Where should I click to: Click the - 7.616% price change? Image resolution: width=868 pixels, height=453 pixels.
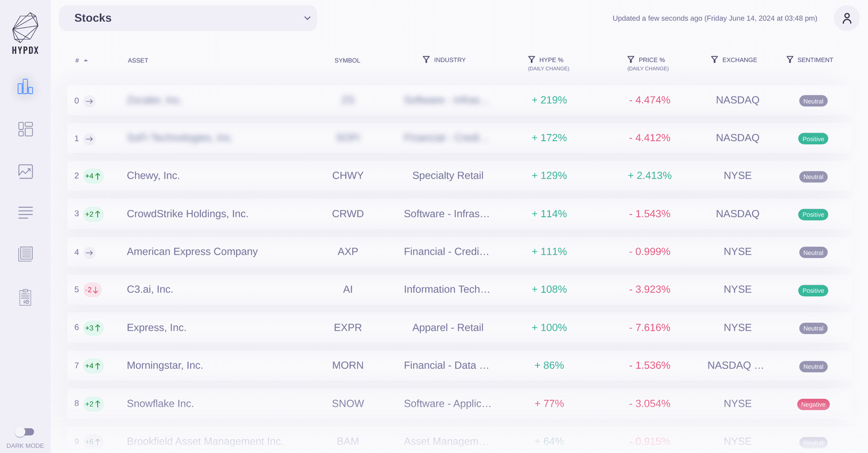coord(650,327)
